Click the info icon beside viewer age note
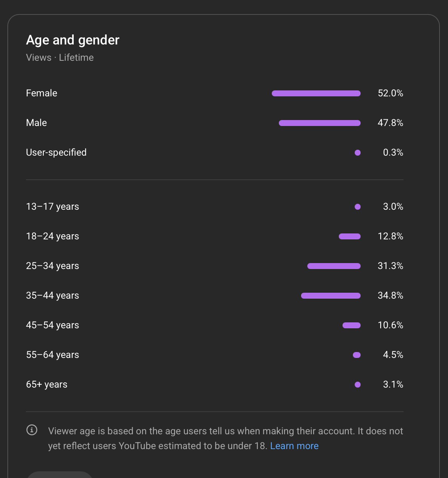 point(32,430)
